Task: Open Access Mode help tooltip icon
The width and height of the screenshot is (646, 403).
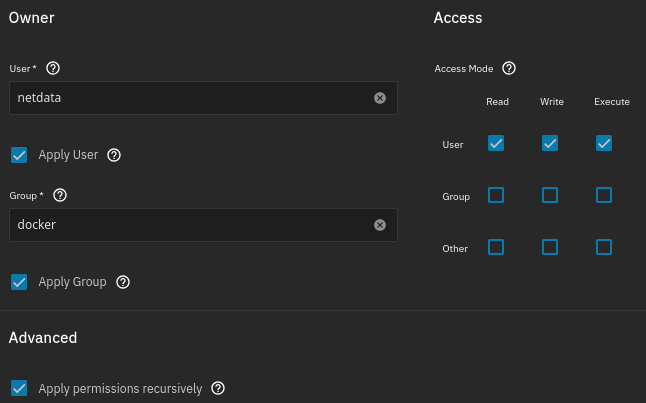Action: point(508,68)
